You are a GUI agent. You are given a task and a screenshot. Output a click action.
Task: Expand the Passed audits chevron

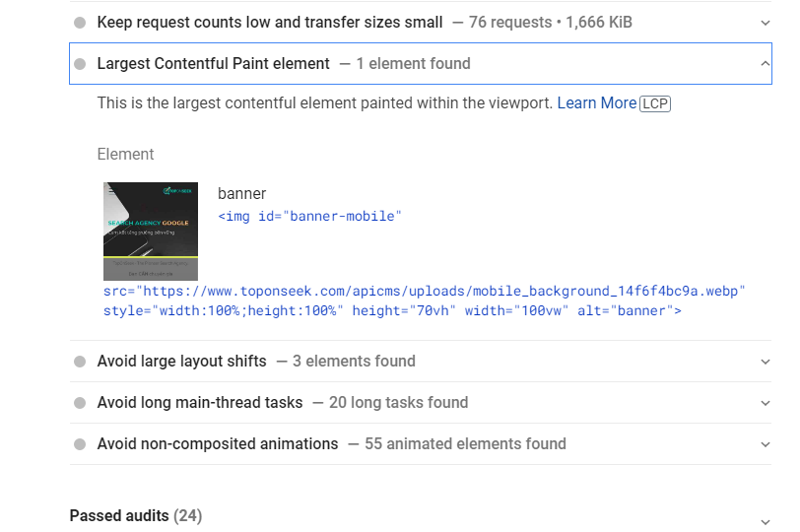766,521
